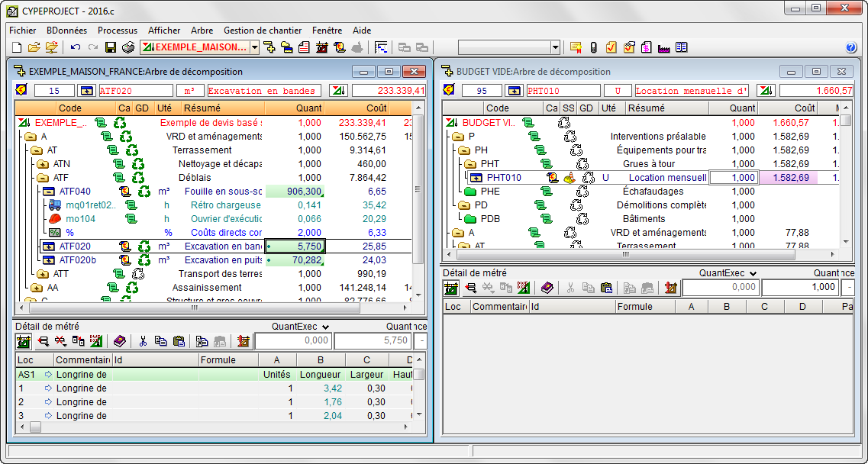Open the euro scroll price icon in main toolbar
This screenshot has height=464, width=868.
coord(340,47)
